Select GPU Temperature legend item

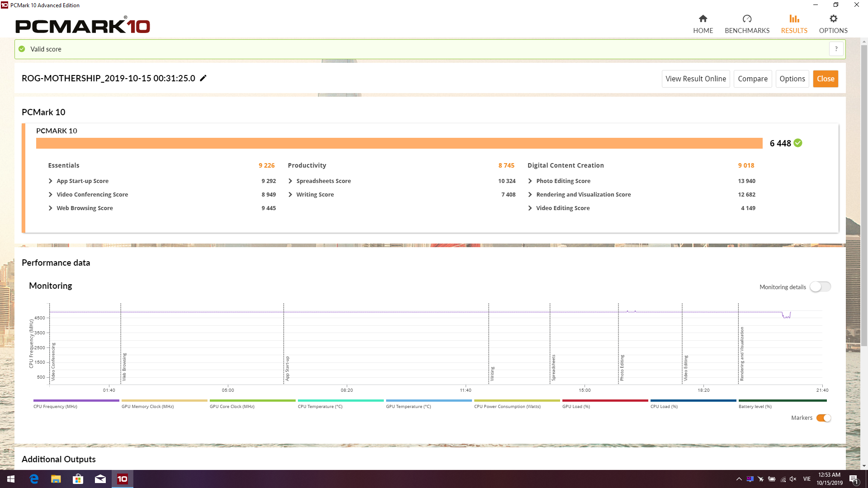(x=429, y=404)
